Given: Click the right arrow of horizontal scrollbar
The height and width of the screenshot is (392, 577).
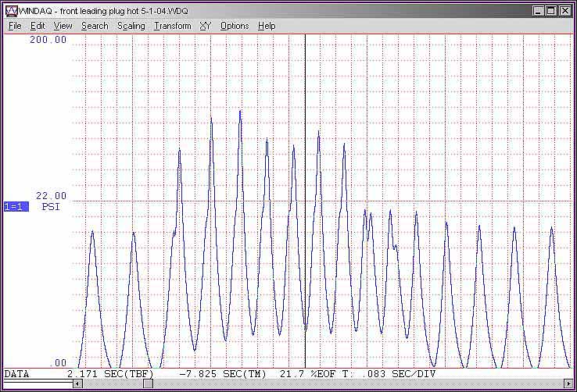Looking at the screenshot, I should 569,384.
